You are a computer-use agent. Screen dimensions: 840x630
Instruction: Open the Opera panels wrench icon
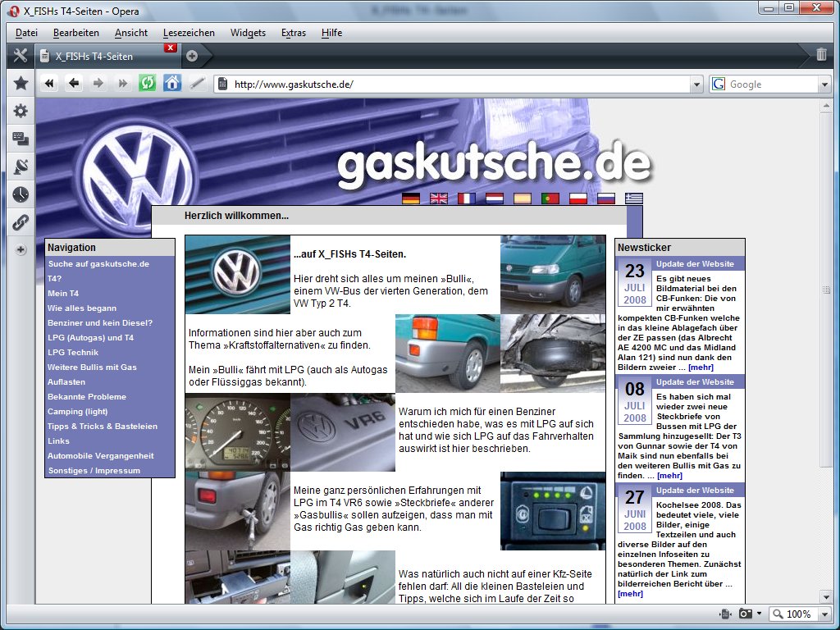(x=21, y=55)
